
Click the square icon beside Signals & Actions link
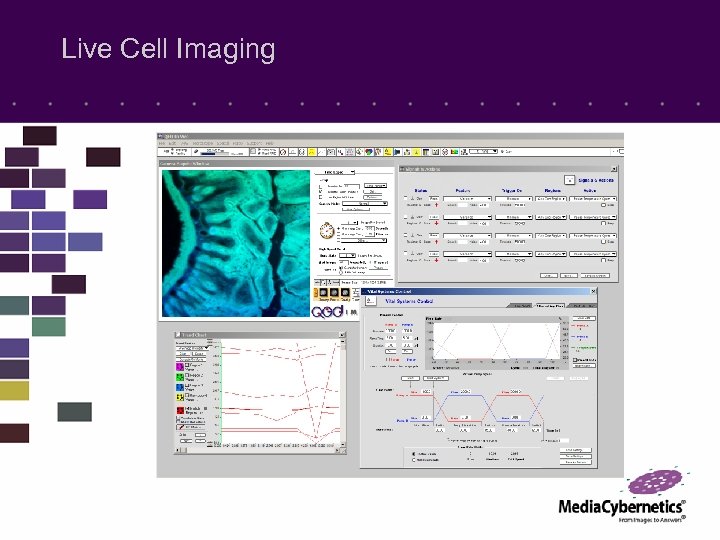[569, 180]
